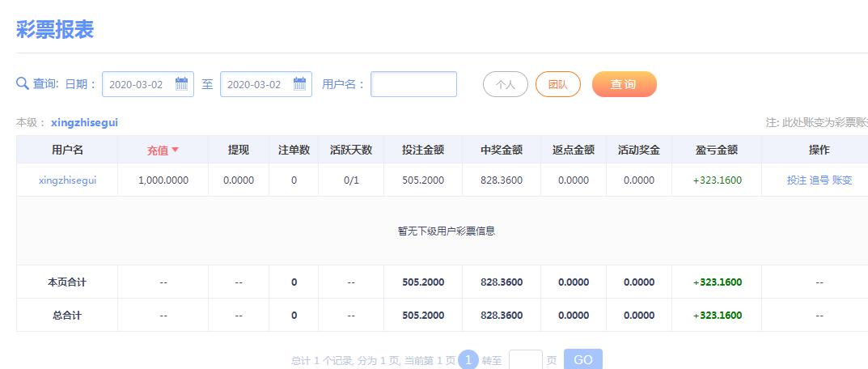The width and height of the screenshot is (868, 369).
Task: Click the 操作 column header
Action: (x=819, y=150)
